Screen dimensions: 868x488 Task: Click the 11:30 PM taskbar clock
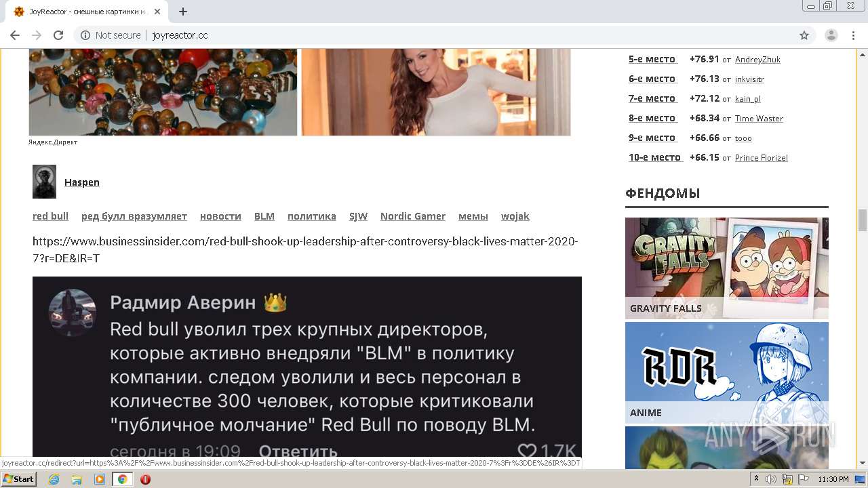(x=833, y=479)
